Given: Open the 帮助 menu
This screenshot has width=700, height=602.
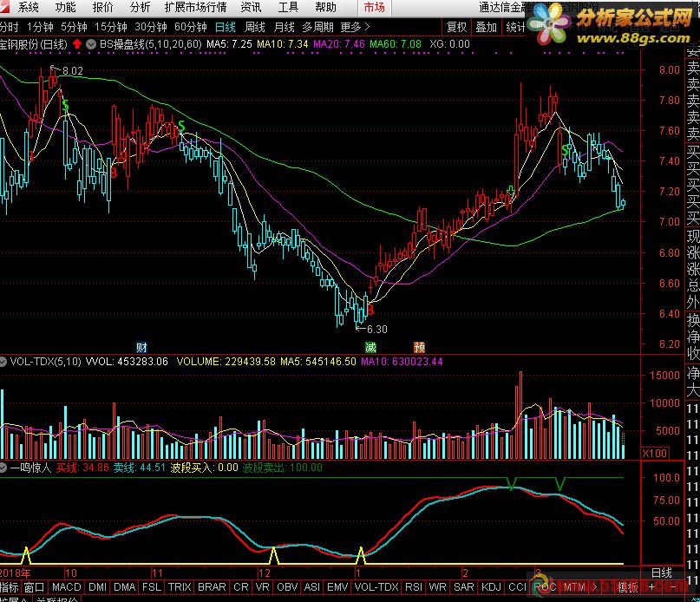Looking at the screenshot, I should point(325,7).
